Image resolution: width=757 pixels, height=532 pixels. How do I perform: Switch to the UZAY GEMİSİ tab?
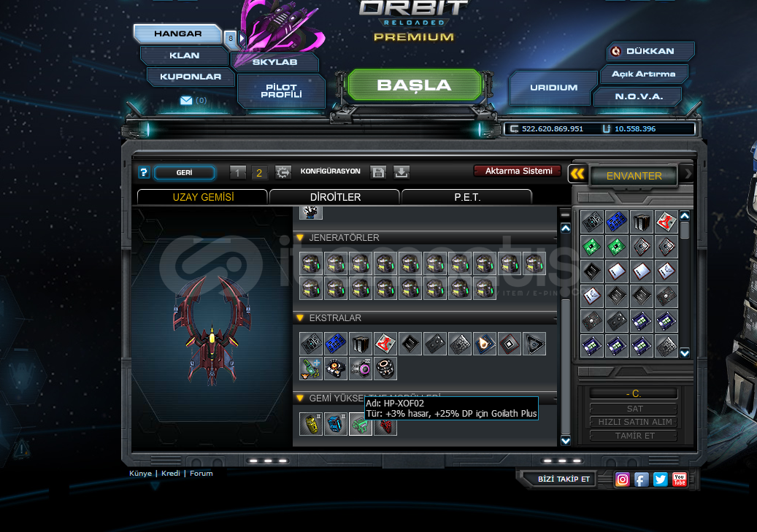[203, 197]
